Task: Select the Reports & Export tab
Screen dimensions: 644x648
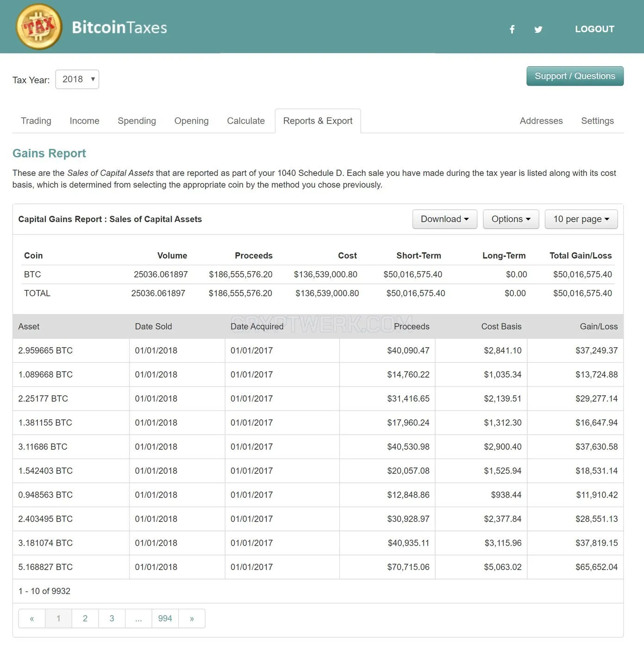Action: pyautogui.click(x=318, y=121)
